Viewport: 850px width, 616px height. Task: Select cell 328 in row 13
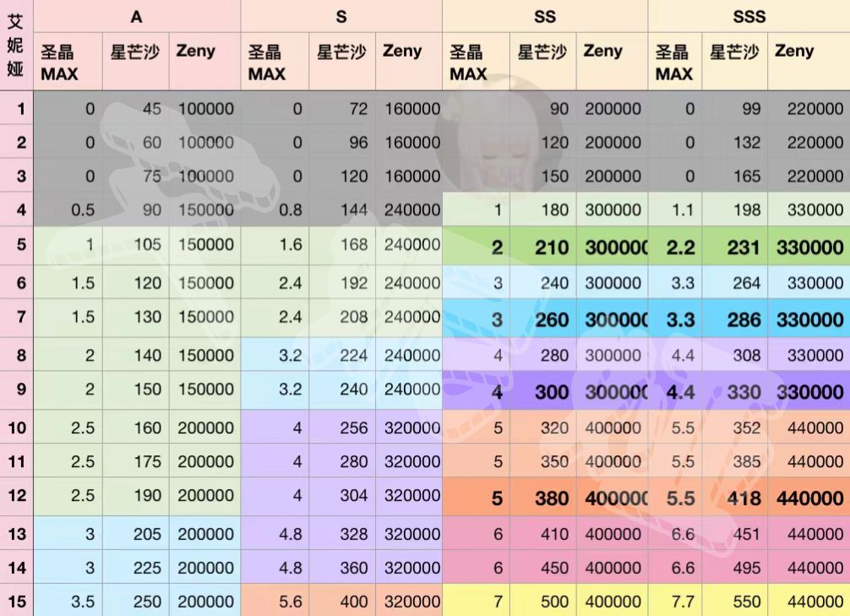tap(342, 534)
